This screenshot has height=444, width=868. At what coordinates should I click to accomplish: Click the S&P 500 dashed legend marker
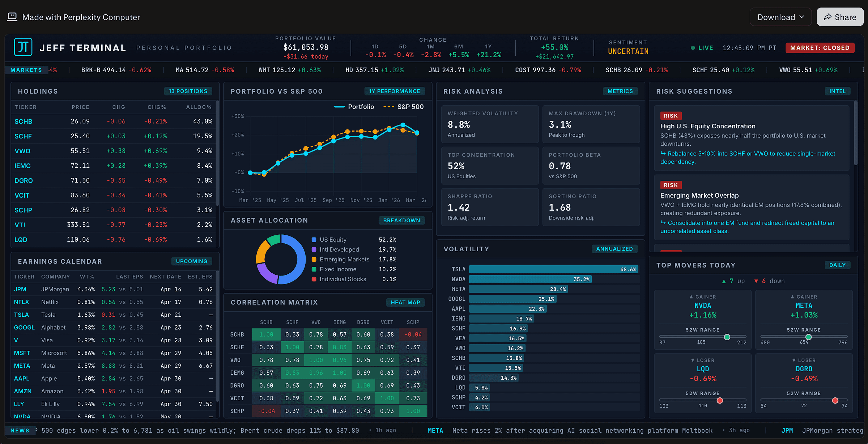(x=388, y=107)
